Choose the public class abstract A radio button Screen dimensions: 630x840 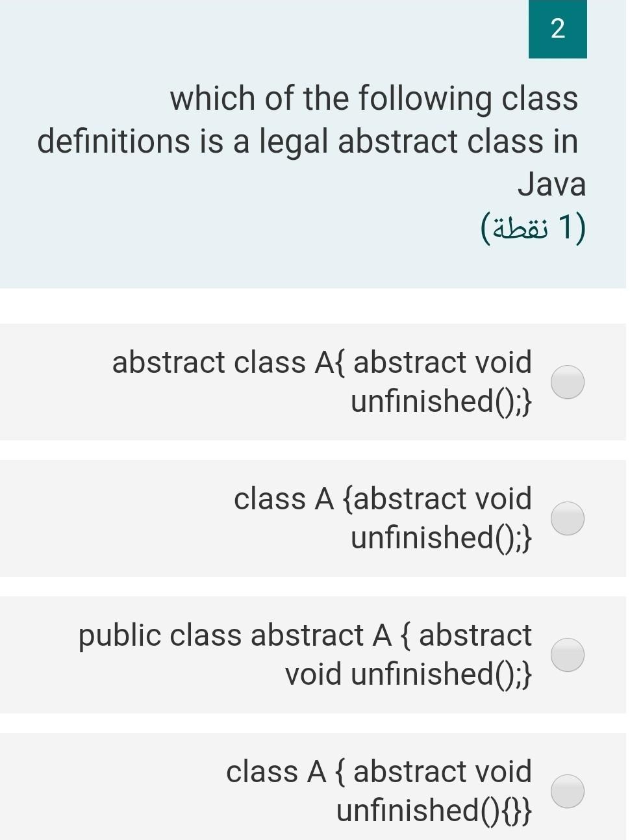coord(568,654)
